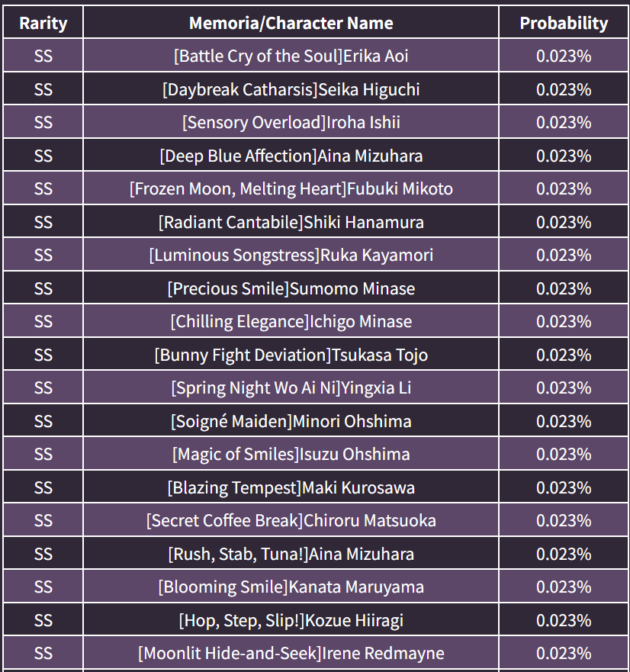Click Sensory Overload Iroha Ishii entry
Image resolution: width=630 pixels, height=672 pixels.
pyautogui.click(x=291, y=122)
